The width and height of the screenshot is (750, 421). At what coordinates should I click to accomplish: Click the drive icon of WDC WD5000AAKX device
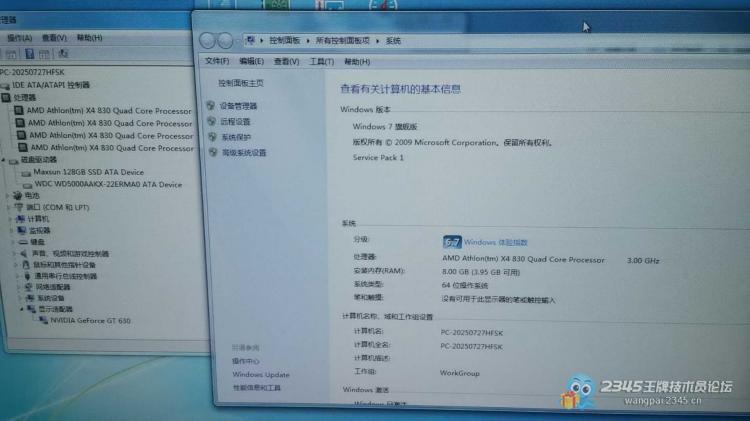point(27,185)
